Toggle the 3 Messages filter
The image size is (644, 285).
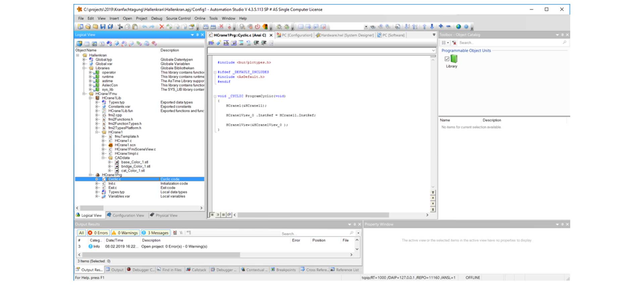tap(155, 233)
